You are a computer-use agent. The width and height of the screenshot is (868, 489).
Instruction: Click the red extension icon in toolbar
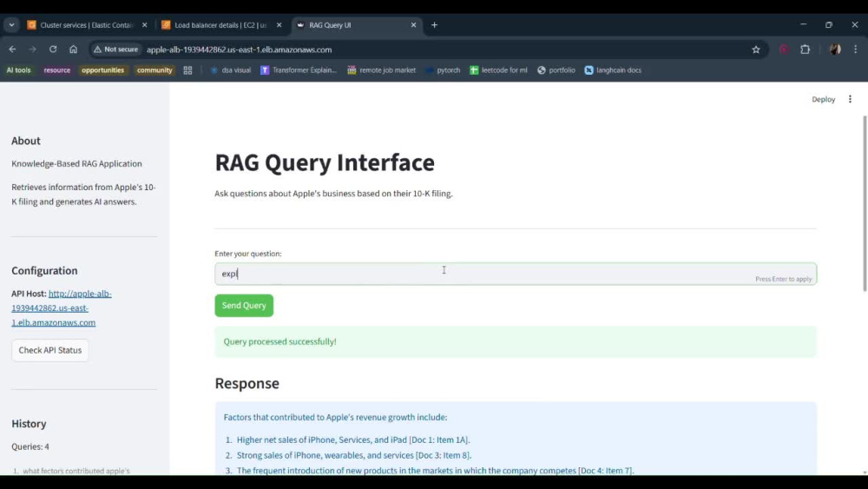pyautogui.click(x=784, y=50)
